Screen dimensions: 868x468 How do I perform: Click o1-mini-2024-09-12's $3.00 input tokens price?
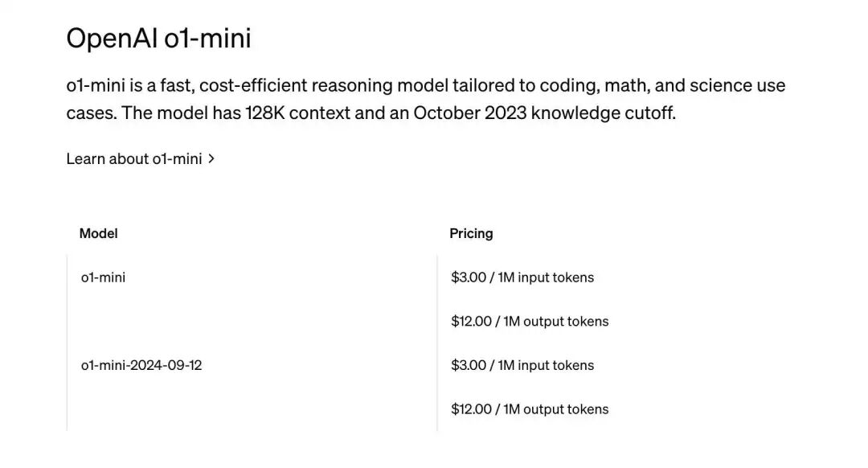469,365
